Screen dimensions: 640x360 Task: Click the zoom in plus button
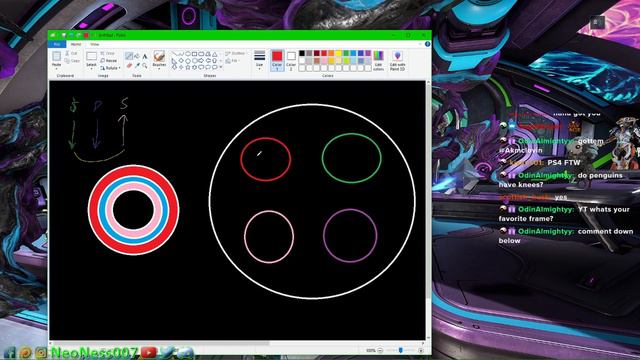tap(421, 350)
